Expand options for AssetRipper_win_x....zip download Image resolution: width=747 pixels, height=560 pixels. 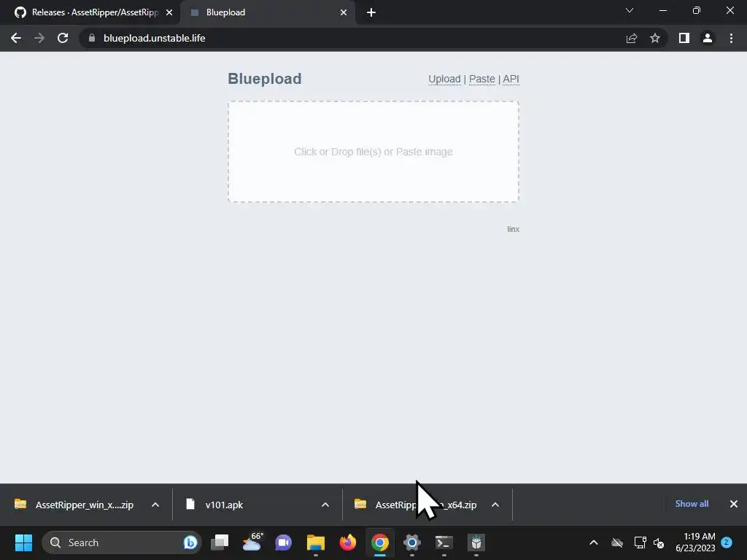click(155, 505)
